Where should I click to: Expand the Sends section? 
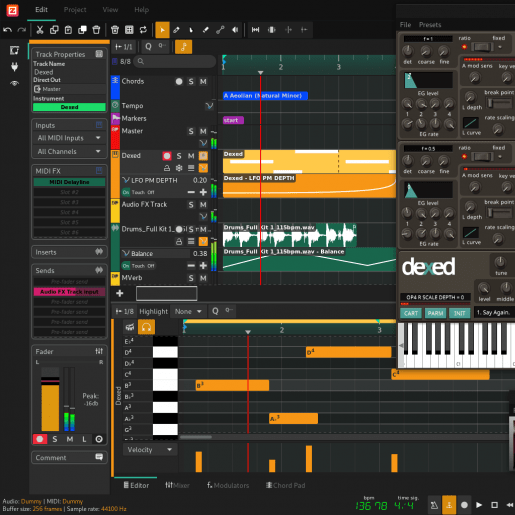(69, 270)
